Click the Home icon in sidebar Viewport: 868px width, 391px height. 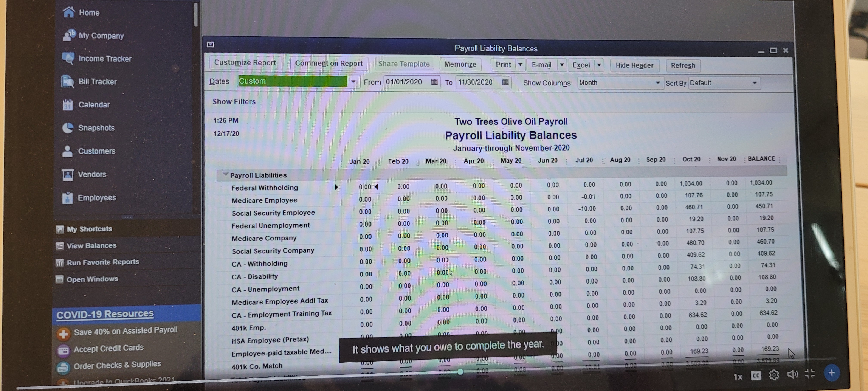[69, 12]
